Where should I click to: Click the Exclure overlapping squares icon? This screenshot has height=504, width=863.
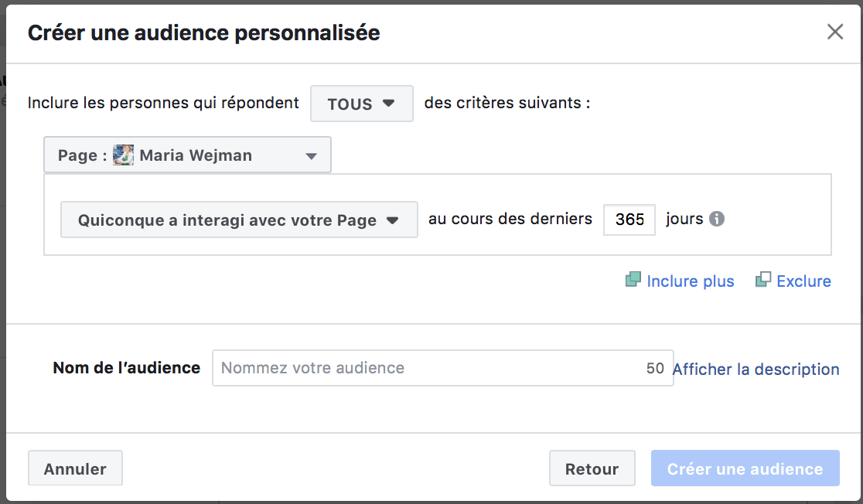[763, 281]
